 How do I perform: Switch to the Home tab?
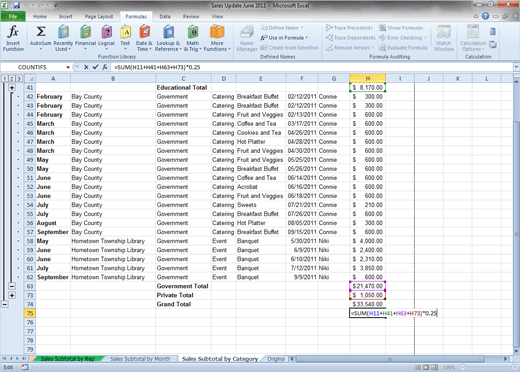[40, 16]
